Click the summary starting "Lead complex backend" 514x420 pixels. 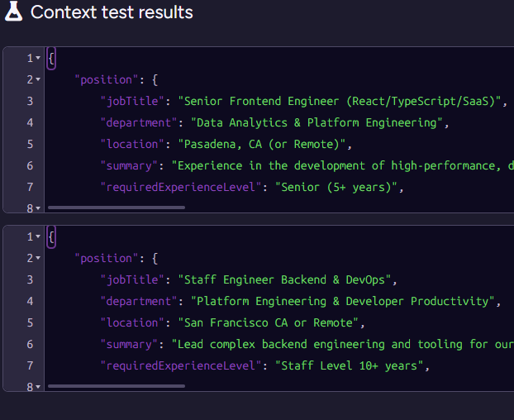[339, 345]
